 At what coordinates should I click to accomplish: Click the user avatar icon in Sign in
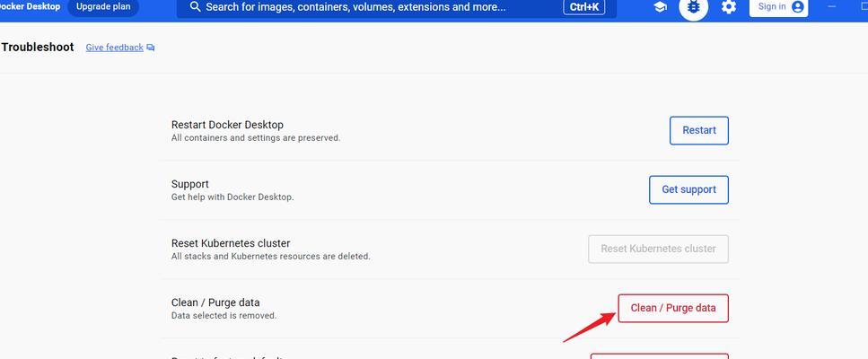click(x=797, y=7)
